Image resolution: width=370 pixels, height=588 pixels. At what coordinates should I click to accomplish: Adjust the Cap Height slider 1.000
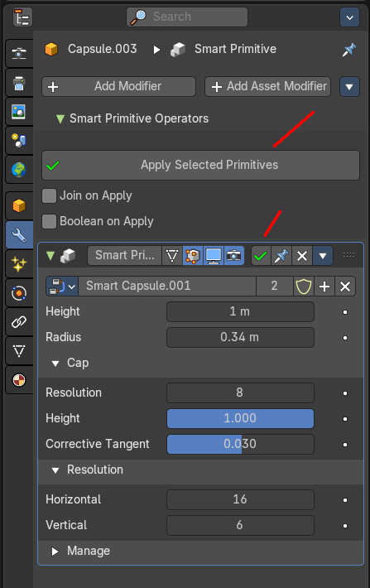pyautogui.click(x=240, y=418)
